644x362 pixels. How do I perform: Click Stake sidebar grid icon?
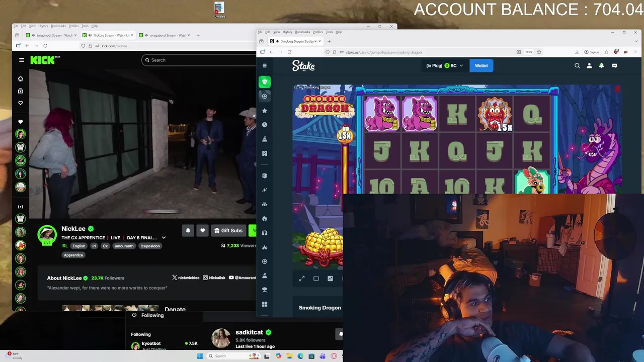(265, 304)
